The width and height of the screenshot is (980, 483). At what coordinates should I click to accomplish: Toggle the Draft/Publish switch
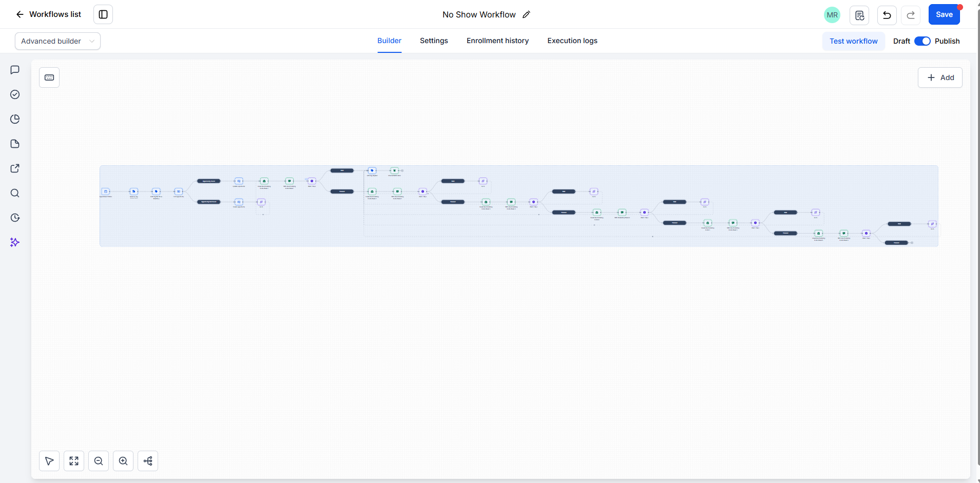click(x=923, y=41)
